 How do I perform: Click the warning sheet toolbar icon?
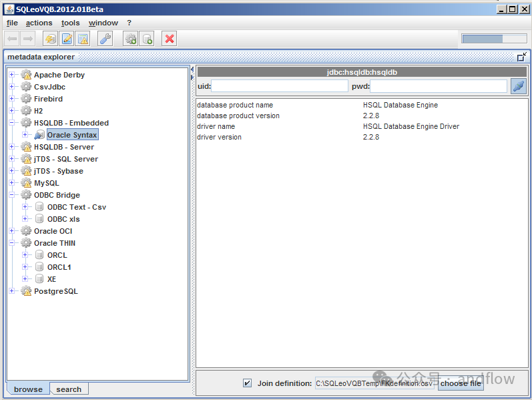pos(83,39)
